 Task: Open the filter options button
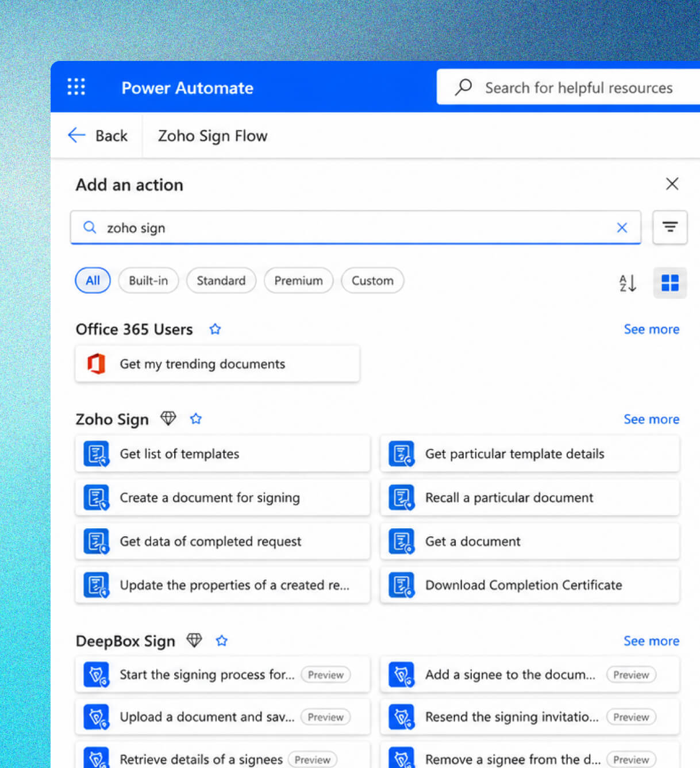tap(670, 227)
